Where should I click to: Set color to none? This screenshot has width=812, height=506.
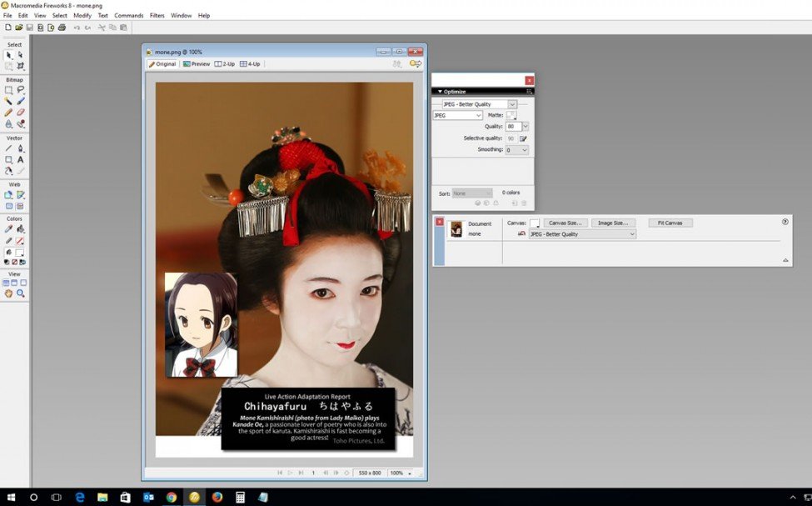[x=14, y=263]
